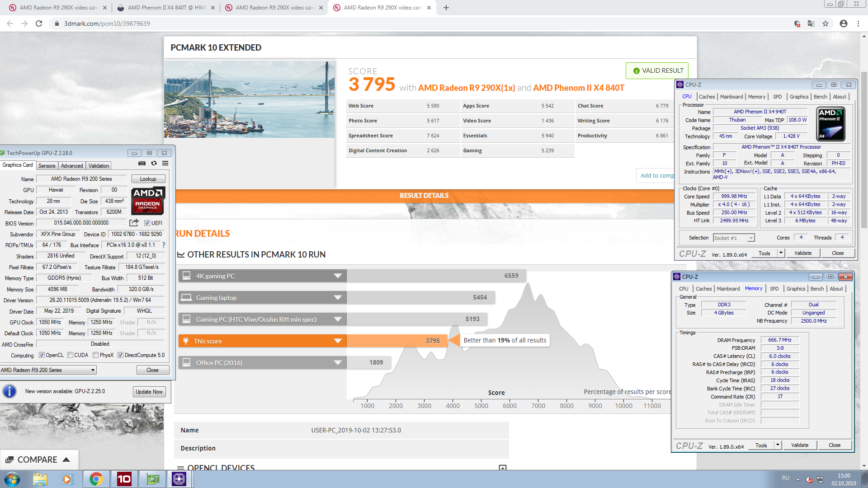The height and width of the screenshot is (488, 868).
Task: Expand the Gaming laptop result row
Action: [338, 297]
